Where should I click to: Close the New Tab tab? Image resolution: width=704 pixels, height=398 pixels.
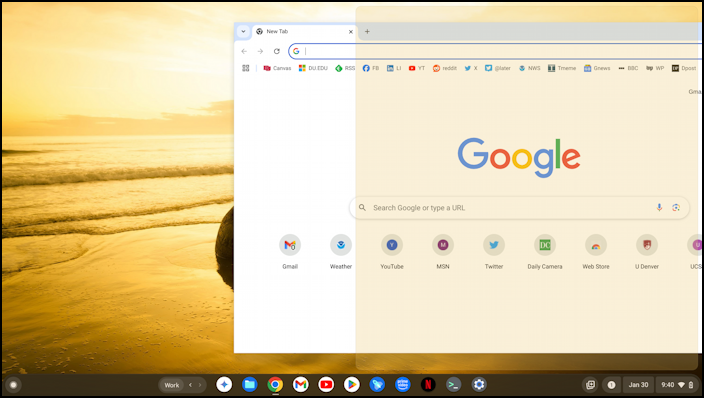pos(351,31)
